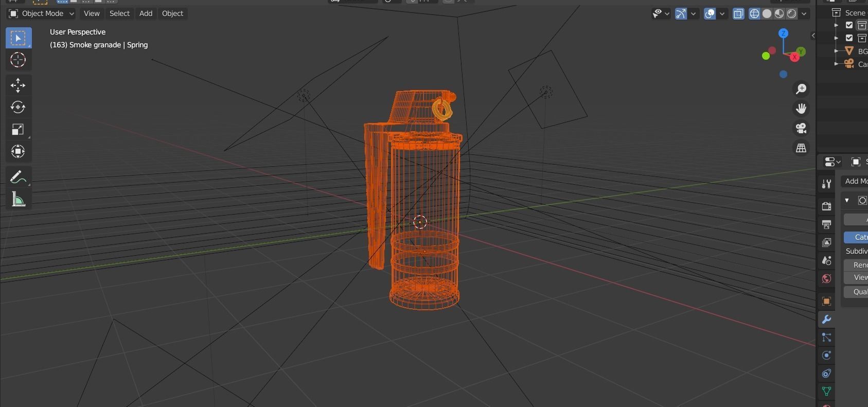Open the Object menu
The image size is (868, 407).
pos(172,13)
